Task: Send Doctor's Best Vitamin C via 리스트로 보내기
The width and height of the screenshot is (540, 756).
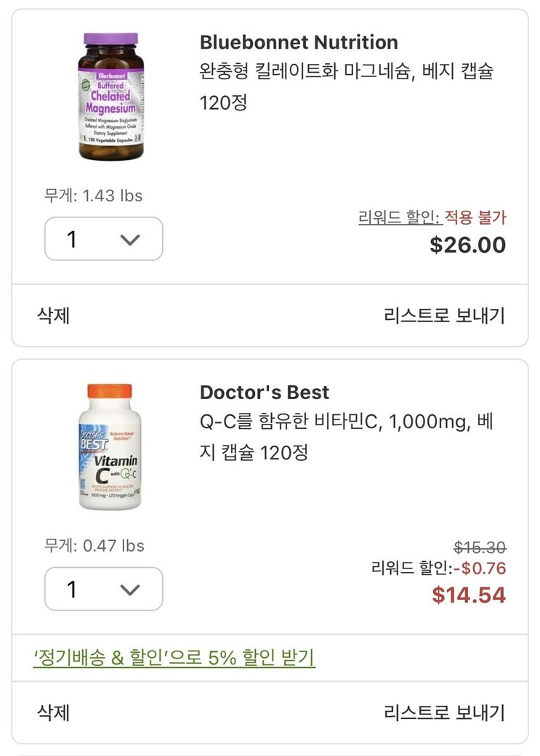Action: coord(444,712)
